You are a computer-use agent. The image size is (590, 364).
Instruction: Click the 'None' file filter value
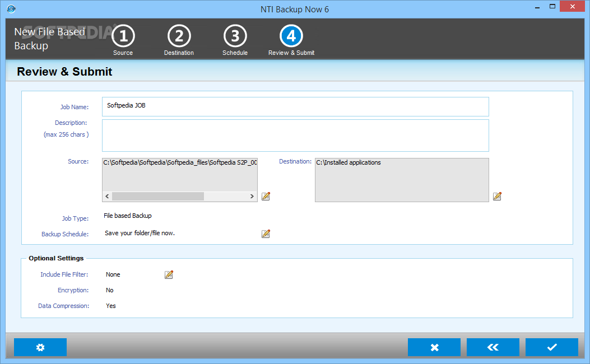point(113,274)
